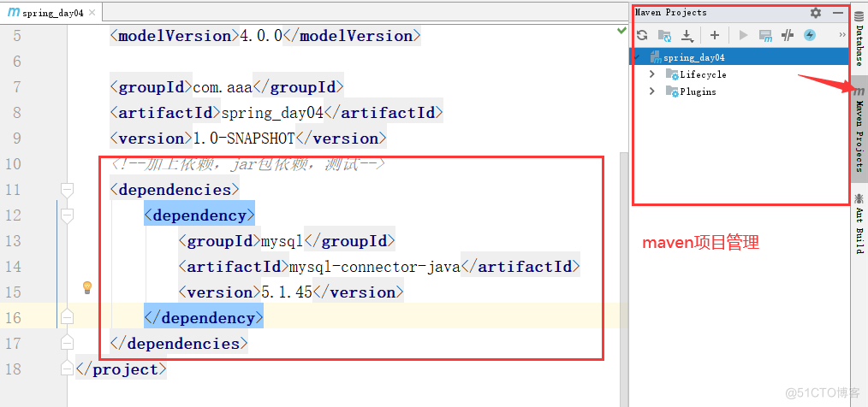Screen dimensions: 868x407
Task: Collapse dependencies fold marker on line 11
Action: click(x=67, y=190)
